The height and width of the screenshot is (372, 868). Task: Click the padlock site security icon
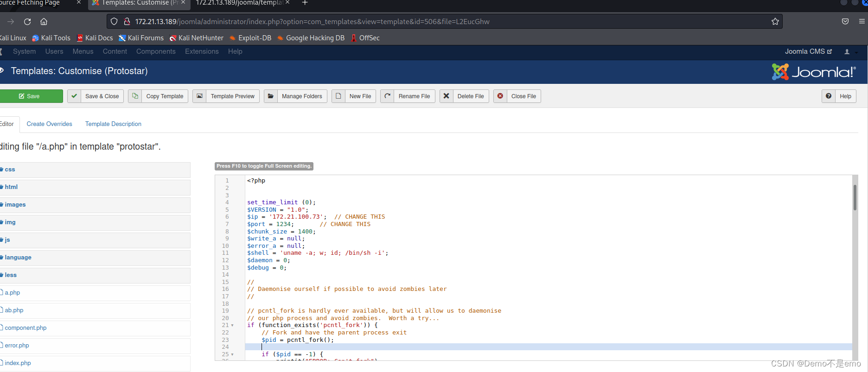127,21
